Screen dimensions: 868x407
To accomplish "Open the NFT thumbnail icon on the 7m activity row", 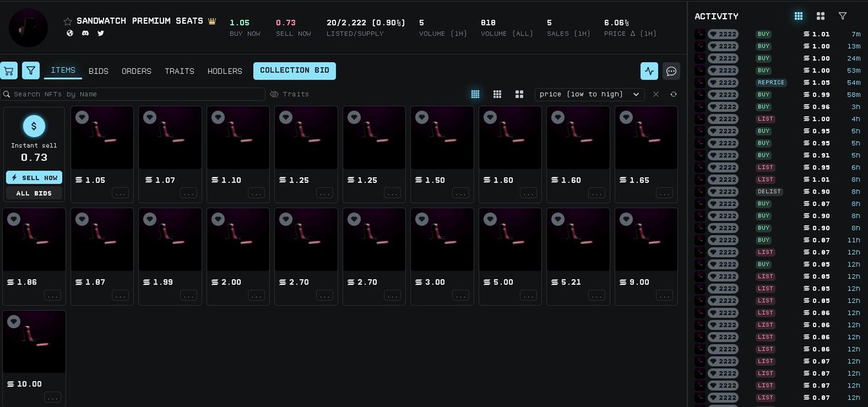I will click(699, 34).
